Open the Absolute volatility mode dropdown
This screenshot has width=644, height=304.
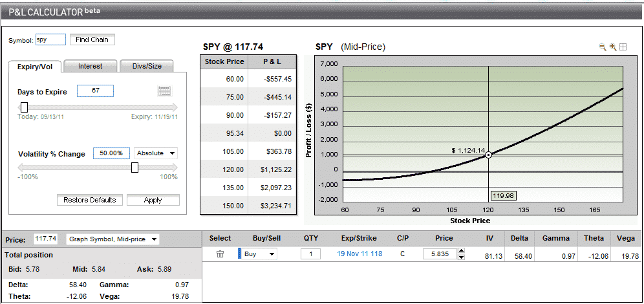156,153
